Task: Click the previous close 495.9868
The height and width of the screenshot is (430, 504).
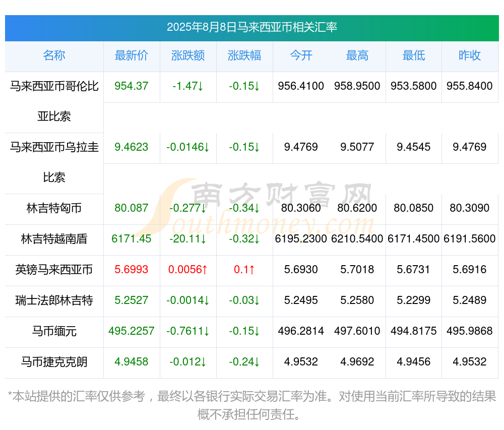Action: click(470, 331)
